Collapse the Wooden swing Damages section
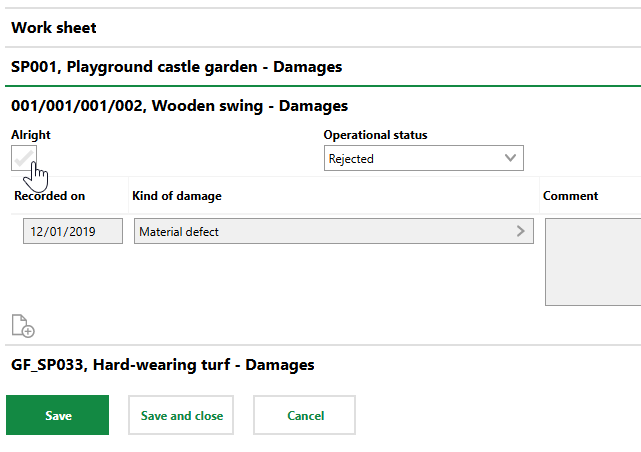 [x=179, y=105]
